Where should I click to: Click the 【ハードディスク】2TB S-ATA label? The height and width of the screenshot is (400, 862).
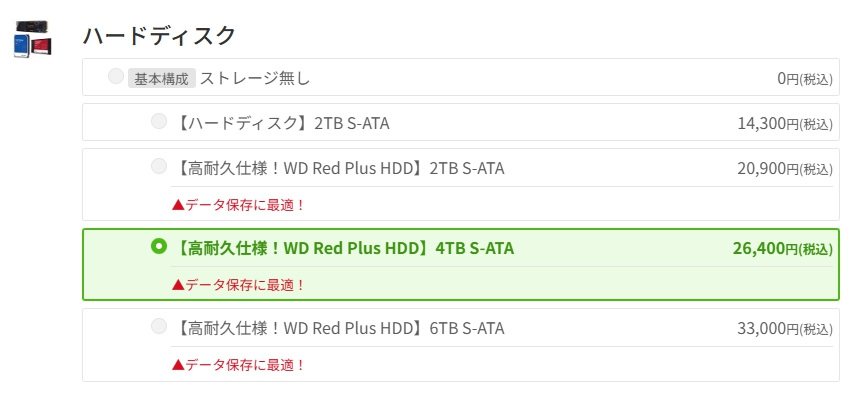(281, 123)
